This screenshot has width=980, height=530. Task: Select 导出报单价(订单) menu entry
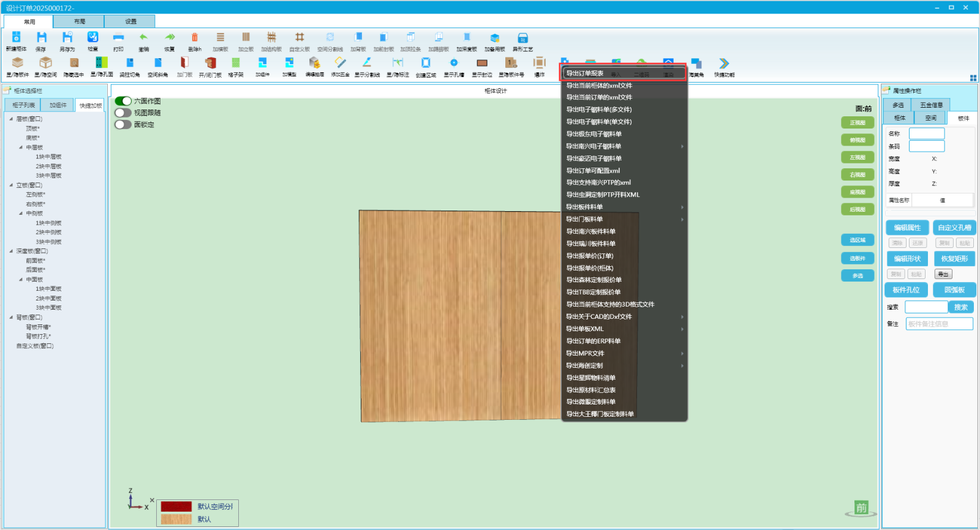point(624,256)
